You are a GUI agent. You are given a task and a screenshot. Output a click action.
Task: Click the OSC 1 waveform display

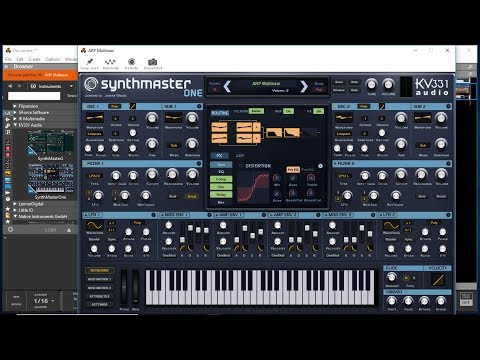point(95,118)
